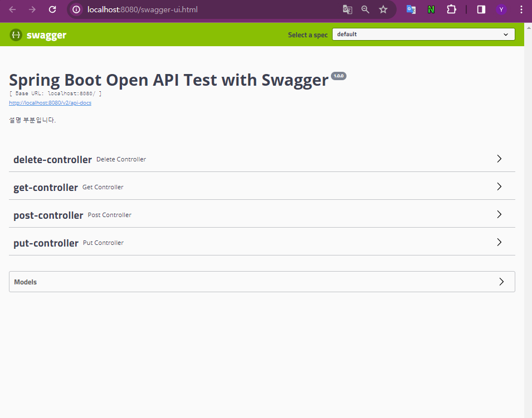View site information icon in address bar
The image size is (532, 418).
(76, 9)
